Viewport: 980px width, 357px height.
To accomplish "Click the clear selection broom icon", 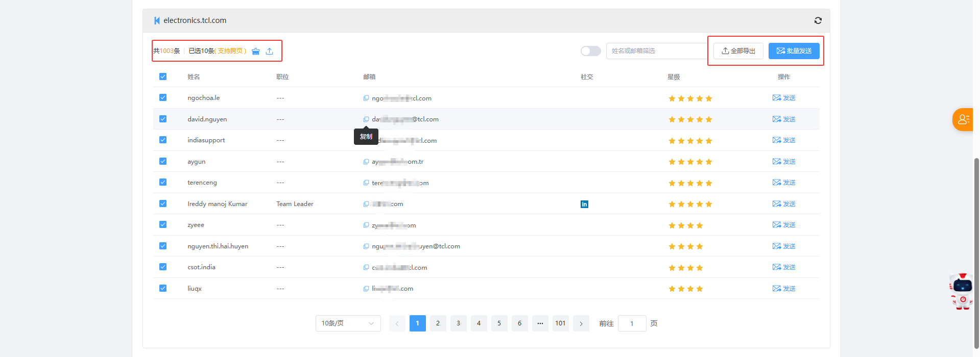I will pos(256,51).
